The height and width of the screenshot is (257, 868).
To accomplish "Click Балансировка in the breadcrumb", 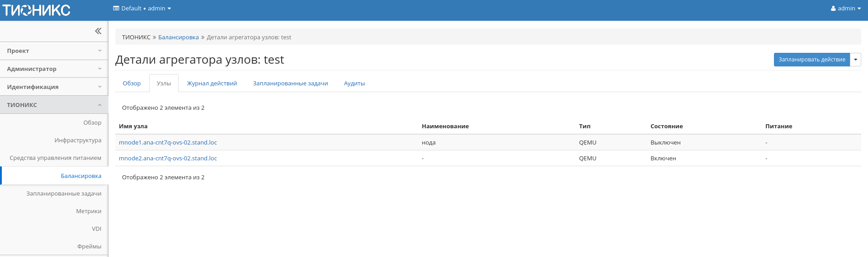I will click(178, 37).
